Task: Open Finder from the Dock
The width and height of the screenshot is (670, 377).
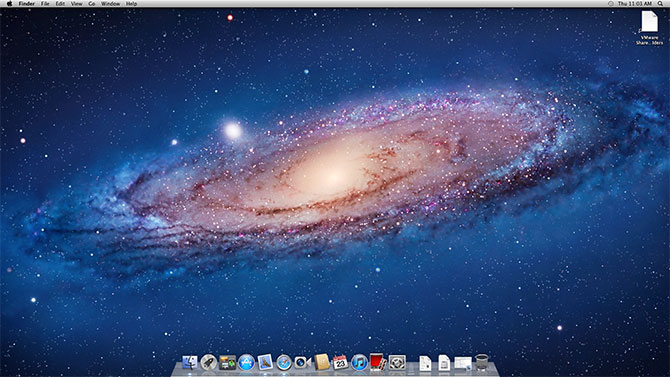Action: [190, 362]
